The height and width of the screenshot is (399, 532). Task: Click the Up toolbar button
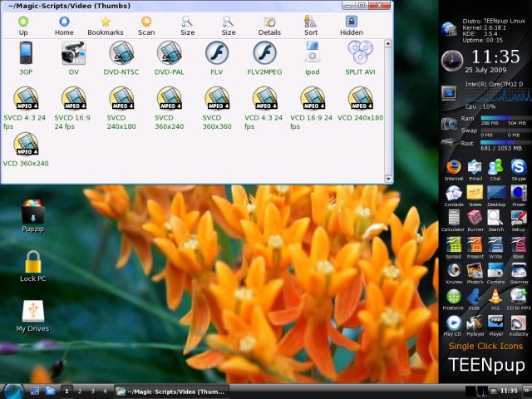23,25
